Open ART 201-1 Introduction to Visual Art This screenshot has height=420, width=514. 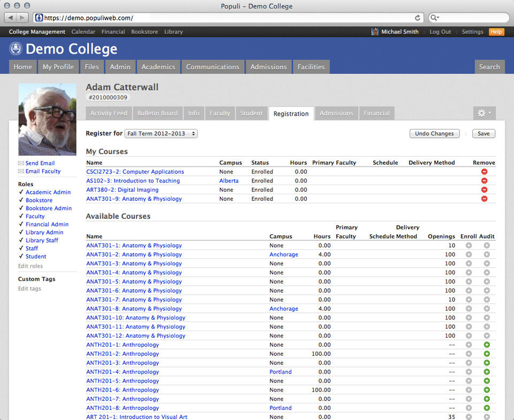pos(137,417)
